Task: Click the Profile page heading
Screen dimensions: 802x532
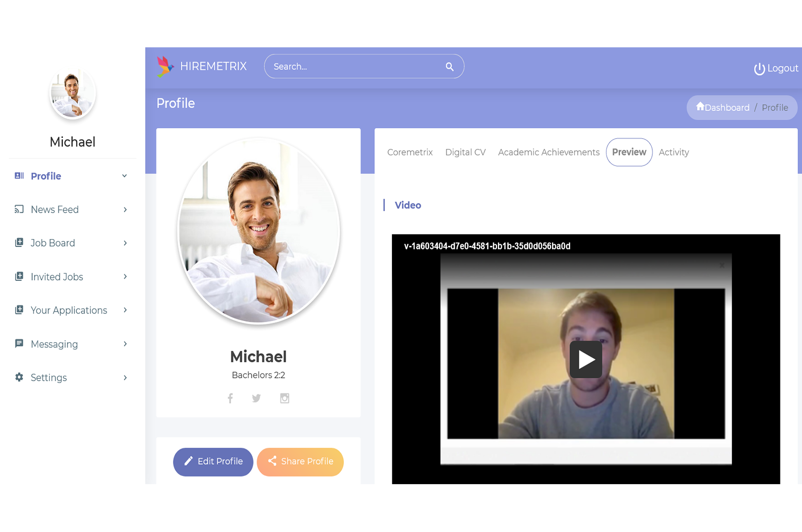Action: coord(175,103)
